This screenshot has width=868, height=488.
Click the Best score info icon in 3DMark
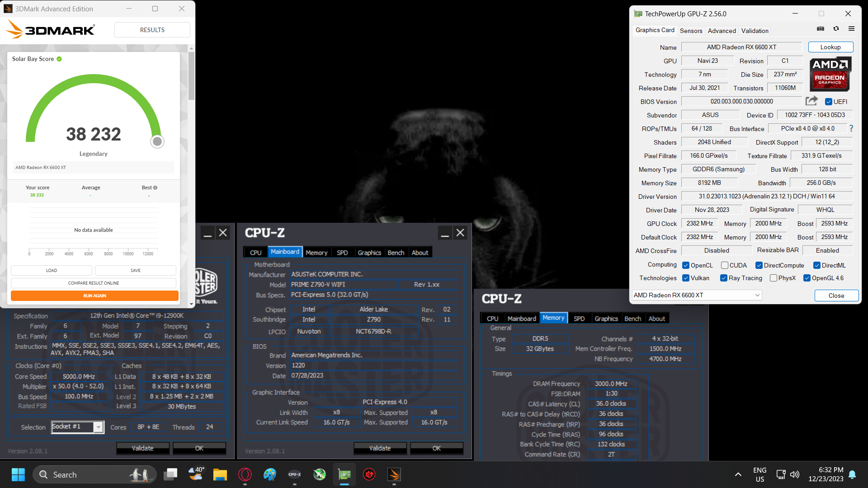[x=155, y=188]
